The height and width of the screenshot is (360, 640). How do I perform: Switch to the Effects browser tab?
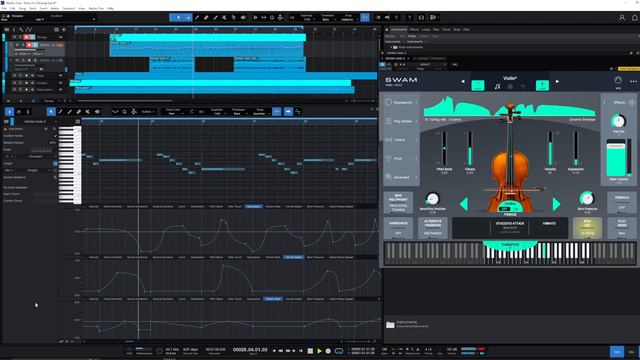coord(414,29)
